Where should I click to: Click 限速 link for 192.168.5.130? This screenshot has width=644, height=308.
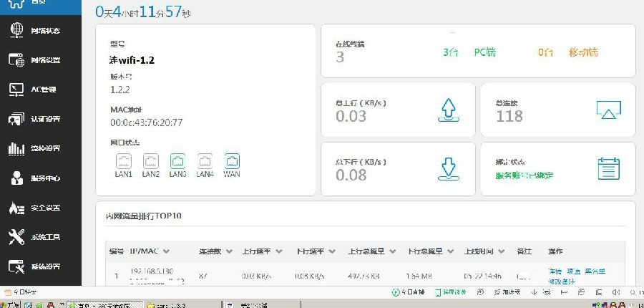[x=573, y=271]
